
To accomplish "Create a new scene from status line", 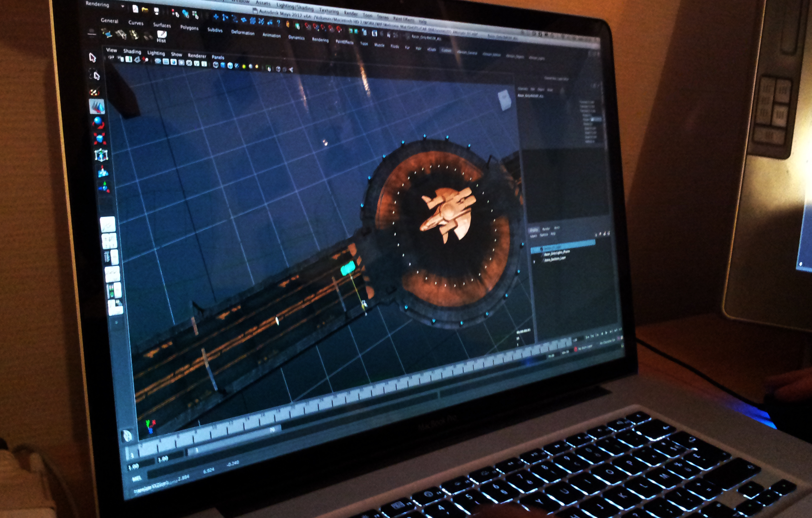I will click(136, 9).
